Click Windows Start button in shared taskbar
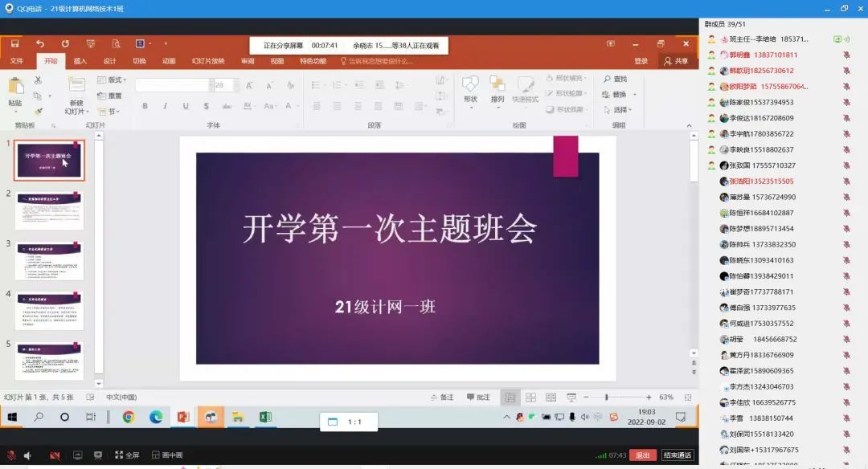This screenshot has width=868, height=469. click(x=12, y=417)
